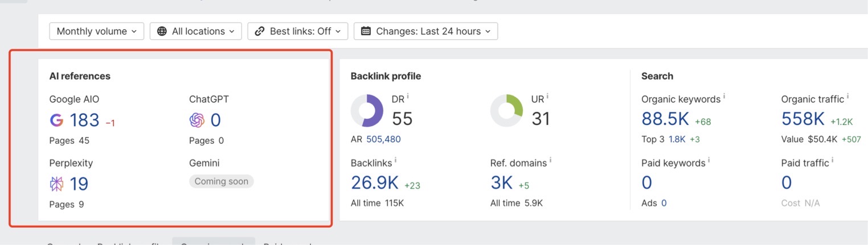The height and width of the screenshot is (245, 868).
Task: Expand the All locations dropdown
Action: coord(195,31)
